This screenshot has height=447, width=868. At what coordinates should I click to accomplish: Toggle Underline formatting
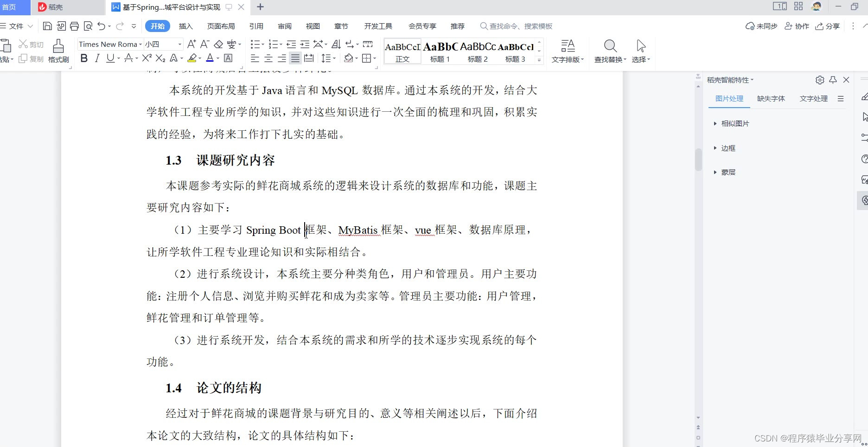tap(110, 58)
